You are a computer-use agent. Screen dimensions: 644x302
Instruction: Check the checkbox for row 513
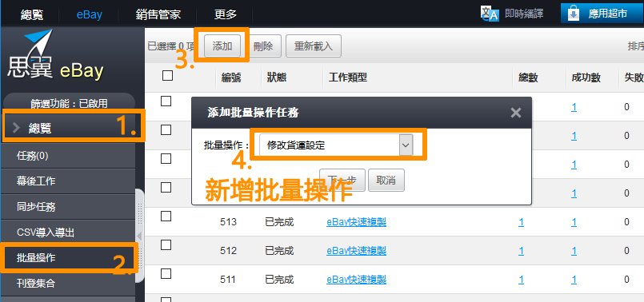[166, 217]
